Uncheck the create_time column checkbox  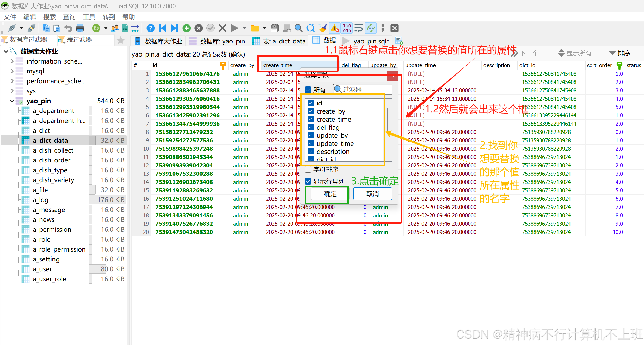pyautogui.click(x=311, y=119)
